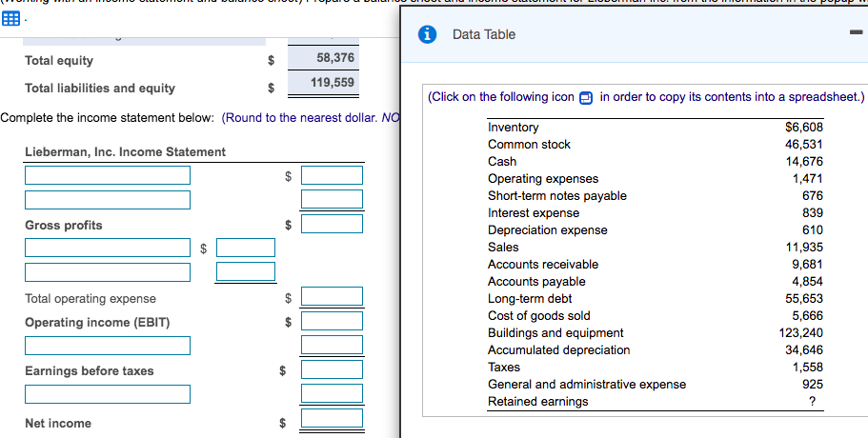Click the Earnings before taxes amount box
The height and width of the screenshot is (438, 868).
333,369
